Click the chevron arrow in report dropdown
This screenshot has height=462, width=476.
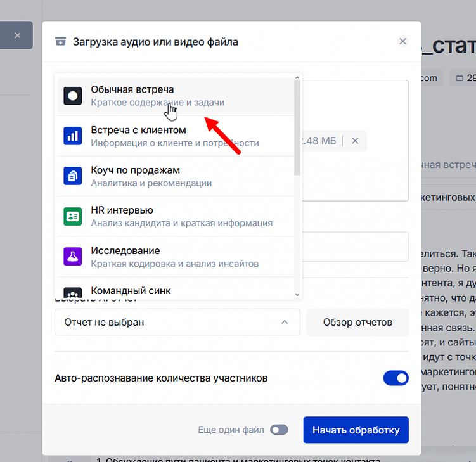285,322
